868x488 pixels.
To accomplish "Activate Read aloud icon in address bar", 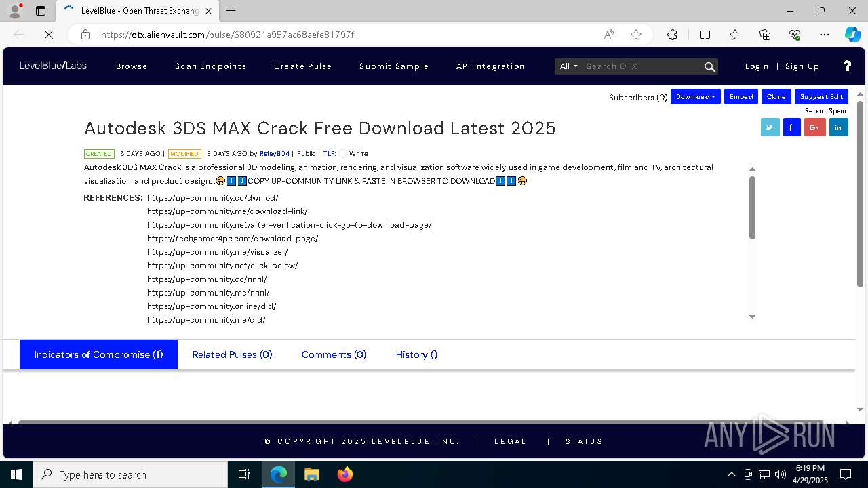I will click(x=609, y=35).
